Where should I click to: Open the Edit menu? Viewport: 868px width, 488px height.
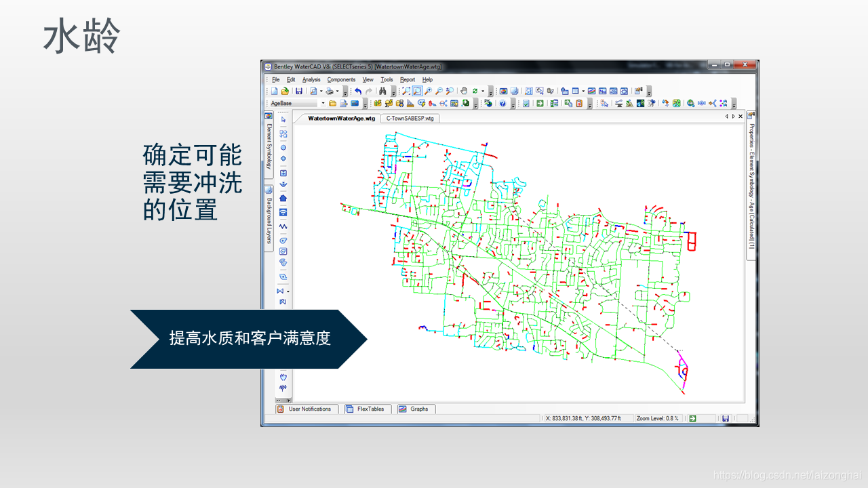(291, 79)
